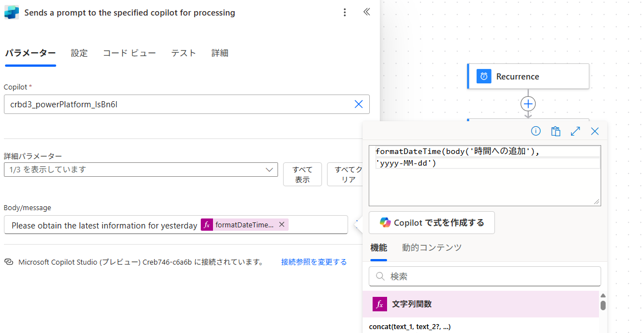Expand the expression editor to full size
Image resolution: width=644 pixels, height=333 pixels.
(576, 131)
